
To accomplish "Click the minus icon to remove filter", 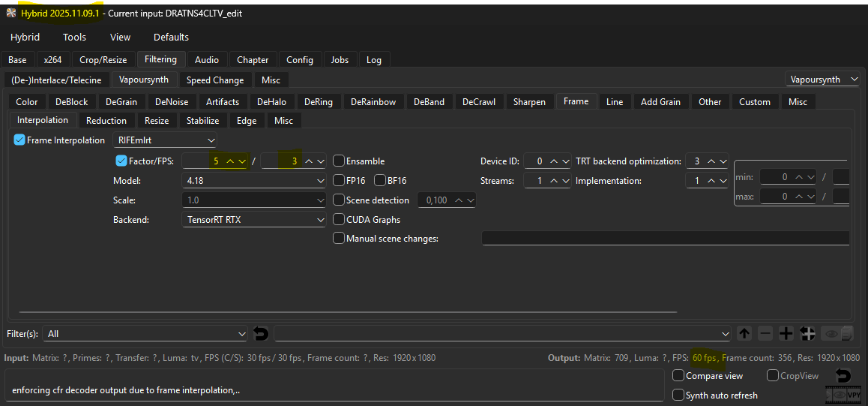I will [765, 333].
